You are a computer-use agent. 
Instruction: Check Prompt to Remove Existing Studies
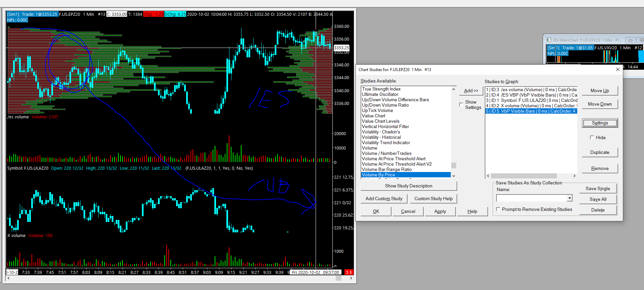click(498, 209)
